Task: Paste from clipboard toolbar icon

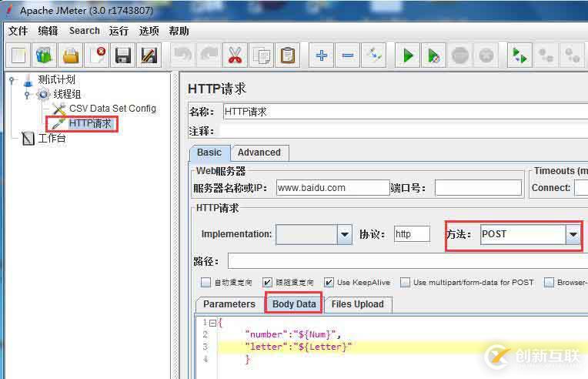Action: tap(288, 55)
